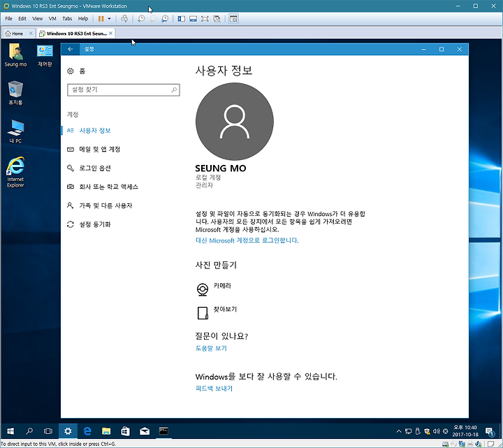This screenshot has height=448, width=503.
Task: Show or hide the VMware library panel
Action: [x=181, y=19]
